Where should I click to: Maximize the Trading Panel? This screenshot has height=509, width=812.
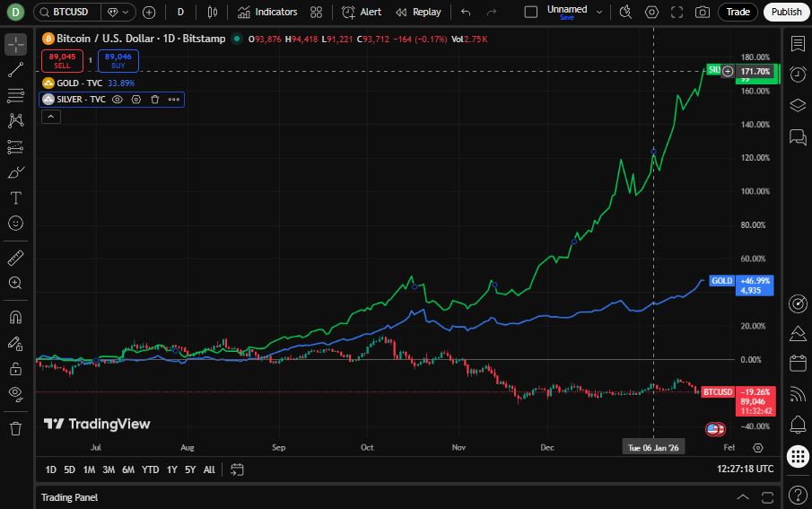767,497
